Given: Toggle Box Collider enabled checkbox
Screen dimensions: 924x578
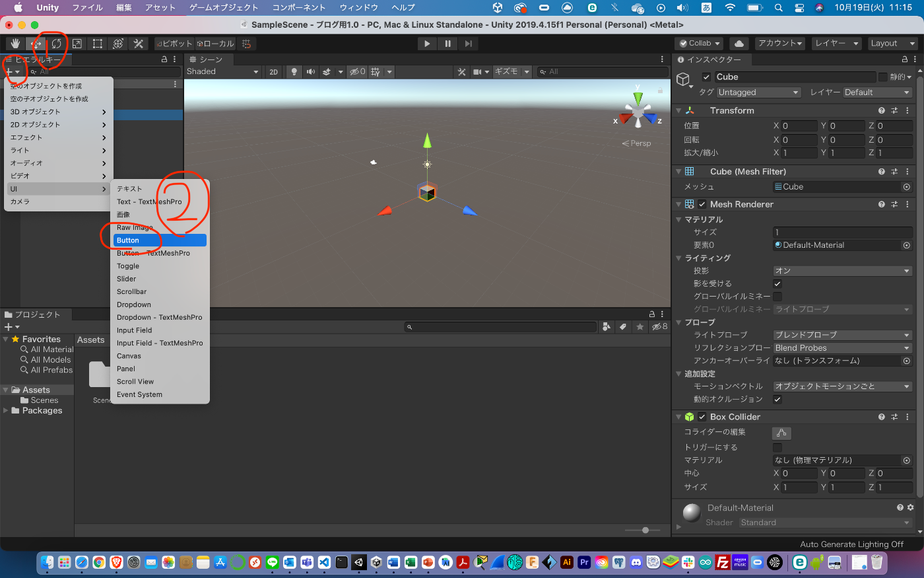Looking at the screenshot, I should [702, 417].
